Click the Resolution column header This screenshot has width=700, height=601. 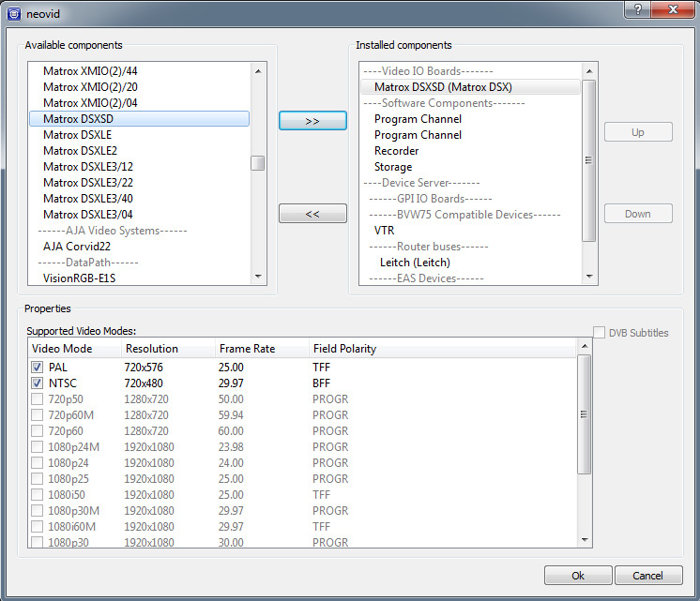point(168,349)
